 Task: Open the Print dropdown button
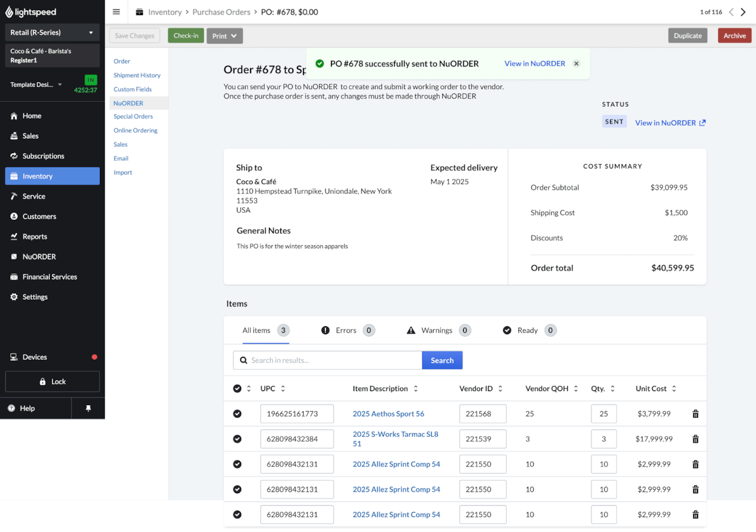[225, 36]
